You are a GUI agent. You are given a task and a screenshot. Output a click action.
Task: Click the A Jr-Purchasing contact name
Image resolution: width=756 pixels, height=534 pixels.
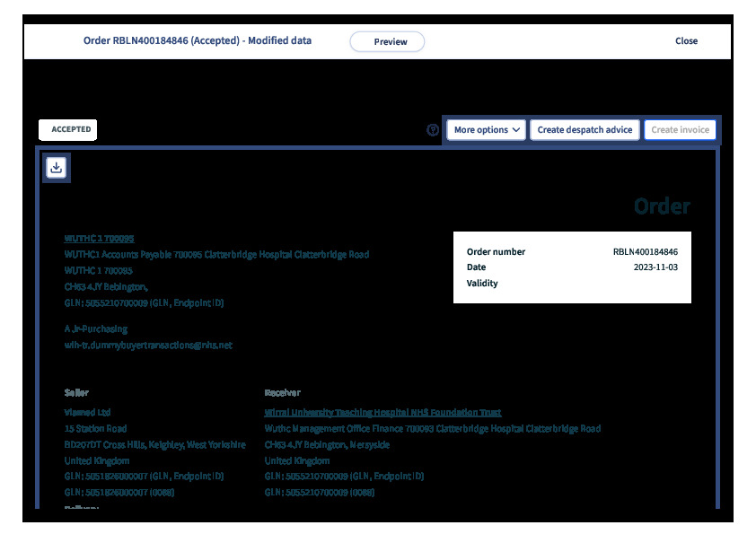96,329
